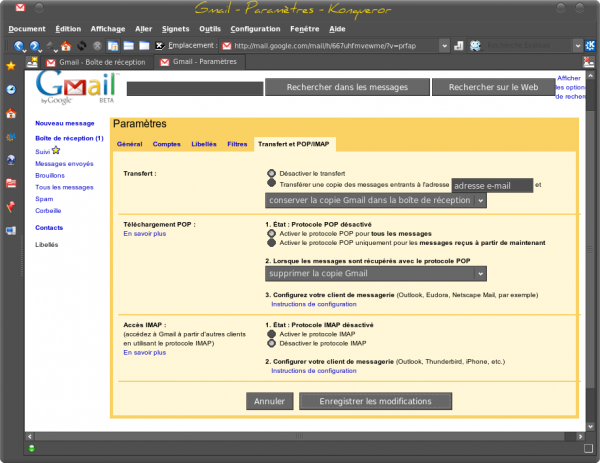Expand the Recherche Exalead search dropdown arrow
This screenshot has height=463, width=600.
(577, 46)
